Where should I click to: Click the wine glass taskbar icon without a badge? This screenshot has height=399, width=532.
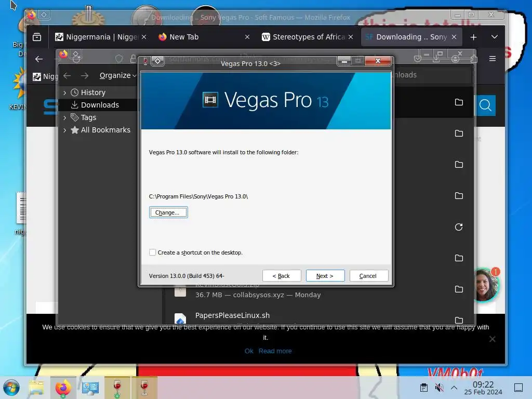click(144, 388)
